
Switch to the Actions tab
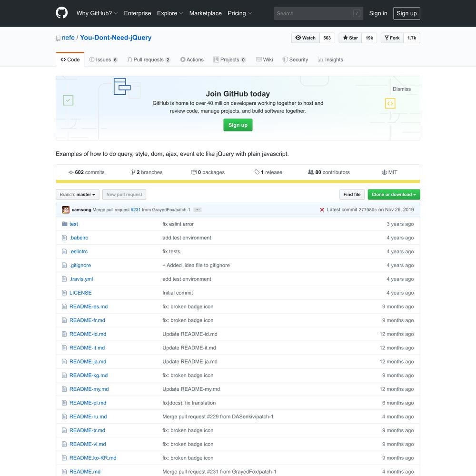pyautogui.click(x=192, y=60)
